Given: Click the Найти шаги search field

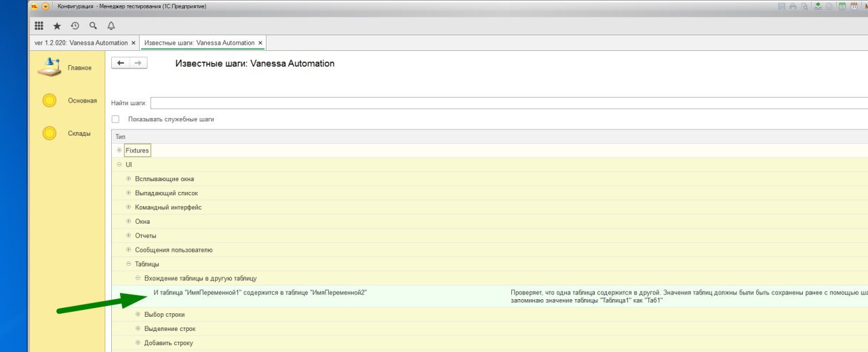Looking at the screenshot, I should [x=509, y=102].
